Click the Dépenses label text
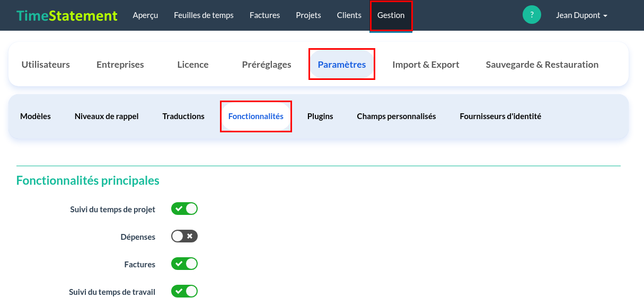644x298 pixels. [x=138, y=237]
